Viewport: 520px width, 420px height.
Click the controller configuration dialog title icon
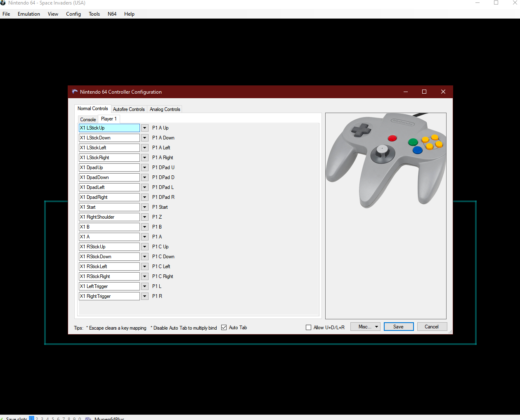75,92
